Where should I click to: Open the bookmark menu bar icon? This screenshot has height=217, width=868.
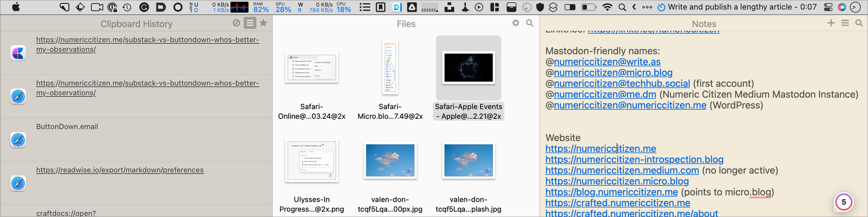tap(381, 7)
